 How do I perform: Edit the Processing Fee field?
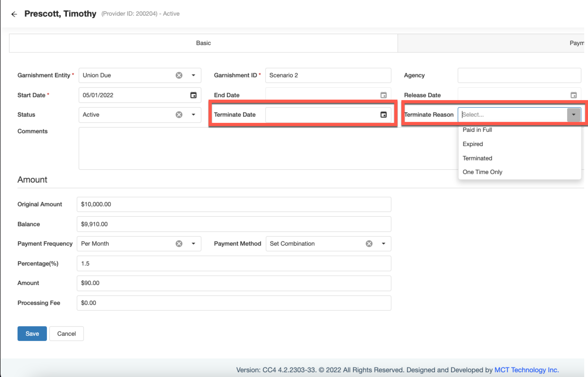(x=234, y=303)
